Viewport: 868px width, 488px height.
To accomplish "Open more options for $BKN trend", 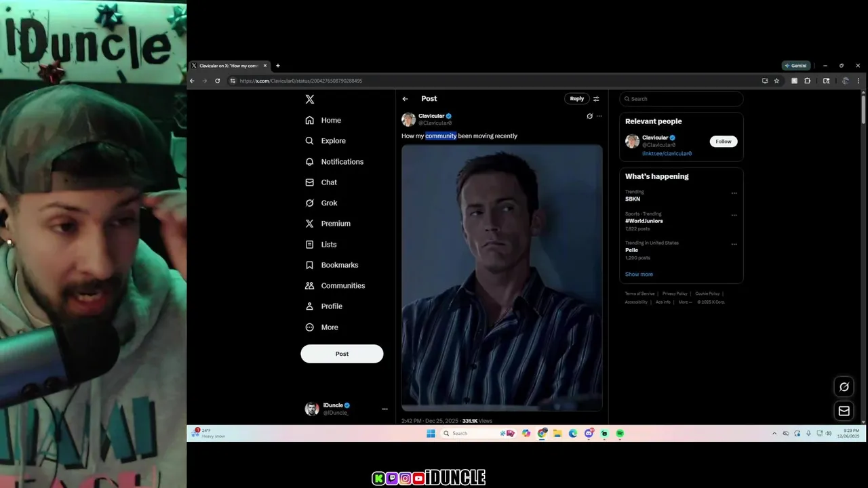I will click(x=734, y=193).
